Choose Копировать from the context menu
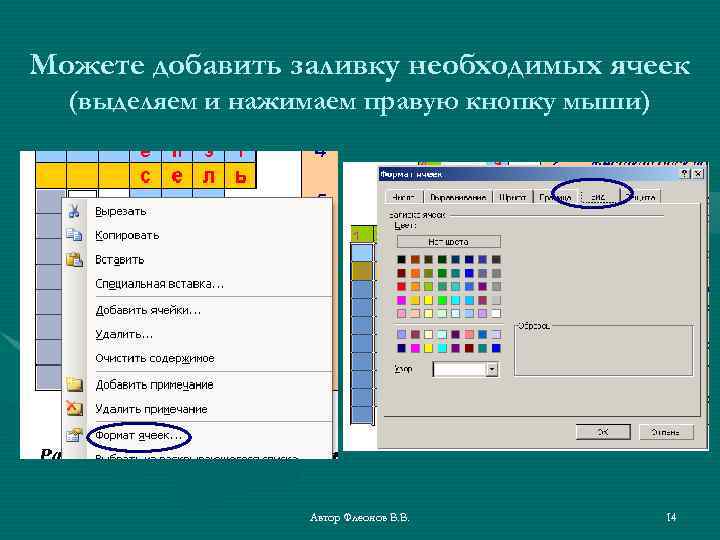Screen dimensions: 720x540 tap(127, 235)
